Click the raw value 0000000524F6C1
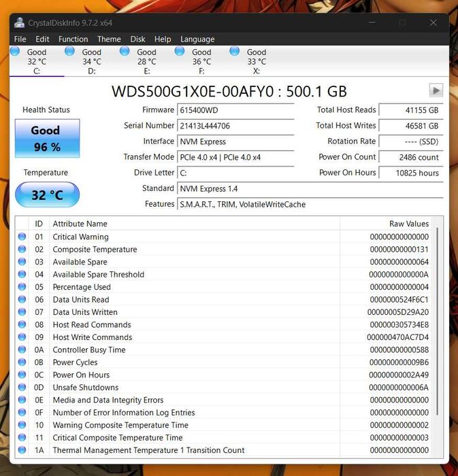458x476 pixels. [399, 299]
